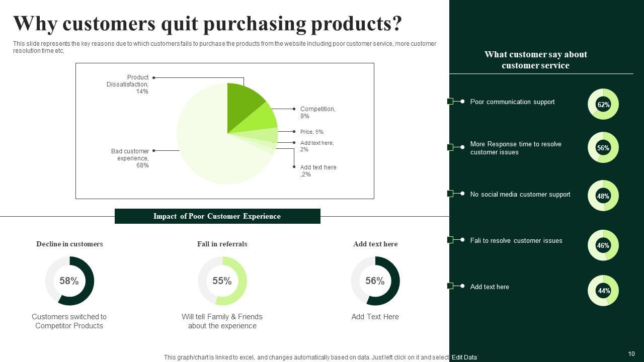Viewport: 644px width, 362px height.
Task: Click the 46% resolve issues donut icon
Action: coord(603,245)
